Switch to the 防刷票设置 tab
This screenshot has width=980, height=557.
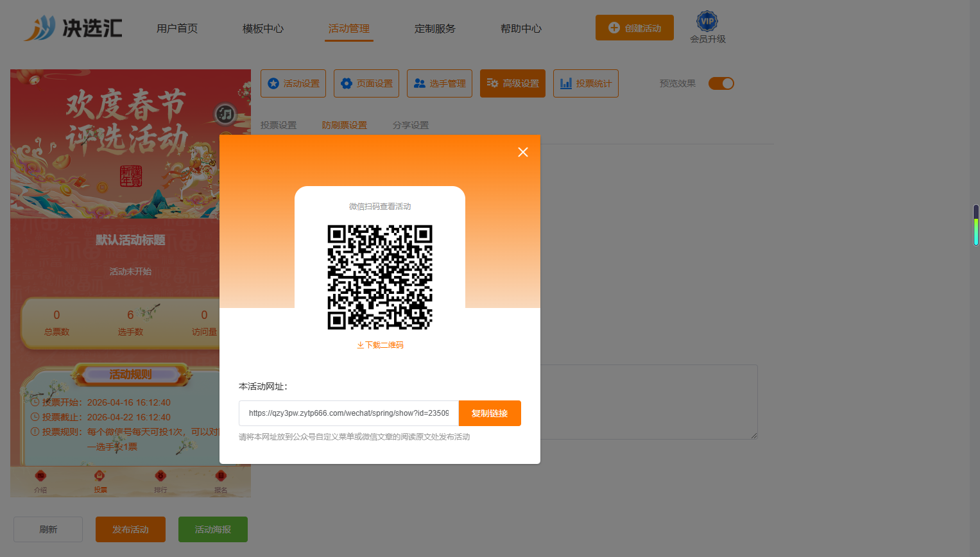point(345,125)
